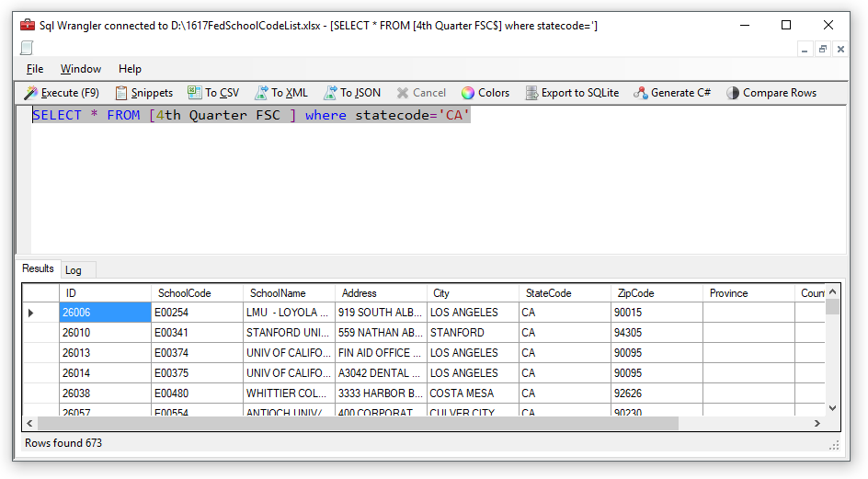Click the grid's scroll down arrow
The image size is (868, 479).
[832, 408]
